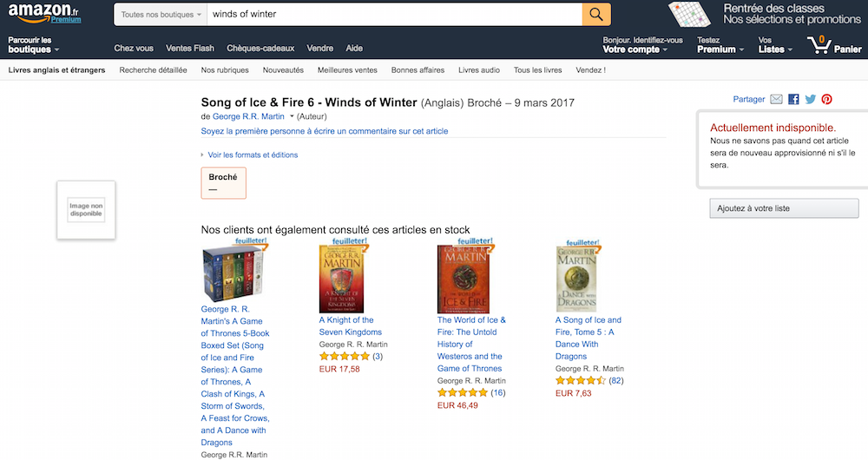Open the Meilleures ventes tab
Image resolution: width=868 pixels, height=460 pixels.
[x=347, y=70]
